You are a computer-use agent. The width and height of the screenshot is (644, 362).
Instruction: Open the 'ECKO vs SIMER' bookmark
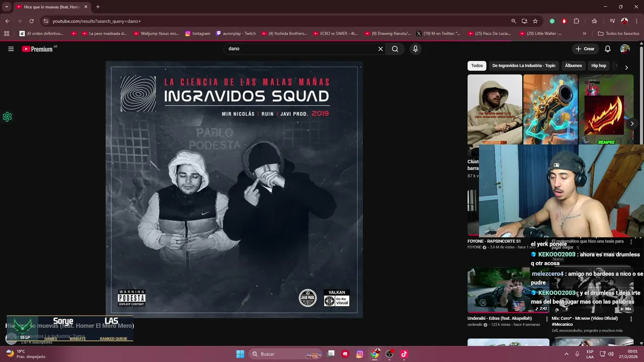pos(335,34)
